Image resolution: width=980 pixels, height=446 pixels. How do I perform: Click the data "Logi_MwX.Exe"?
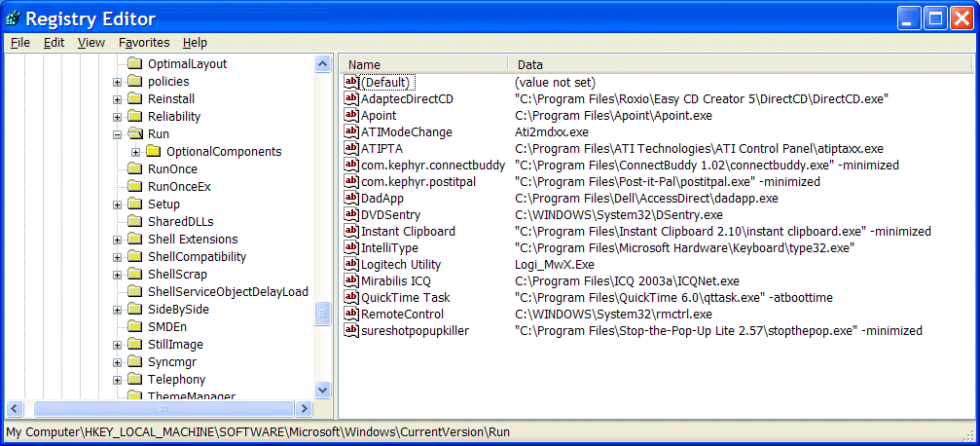pyautogui.click(x=555, y=264)
